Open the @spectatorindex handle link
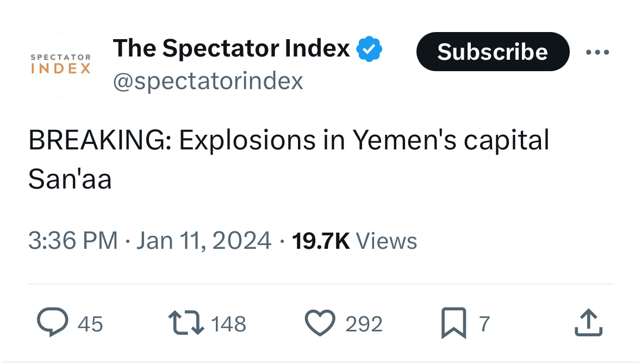This screenshot has height=364, width=641. point(208,81)
